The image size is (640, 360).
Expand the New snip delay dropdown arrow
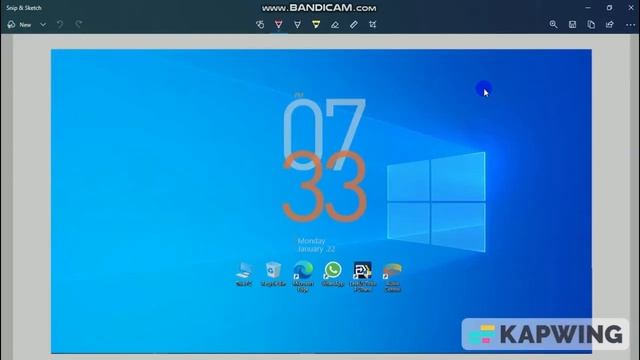coord(43,24)
